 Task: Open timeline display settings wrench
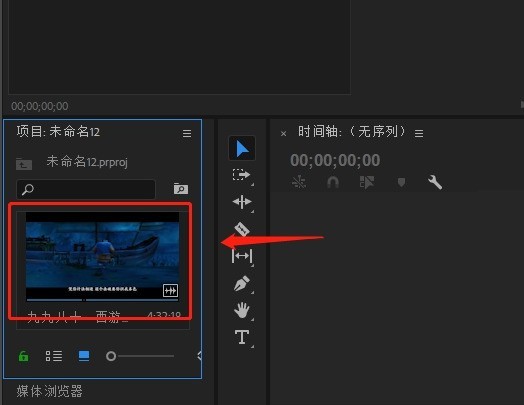pos(435,182)
